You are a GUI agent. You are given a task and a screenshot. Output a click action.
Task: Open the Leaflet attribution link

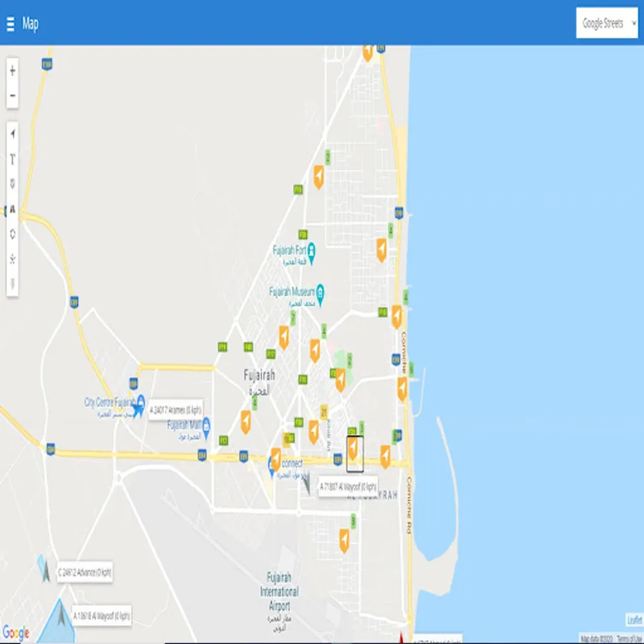(634, 620)
